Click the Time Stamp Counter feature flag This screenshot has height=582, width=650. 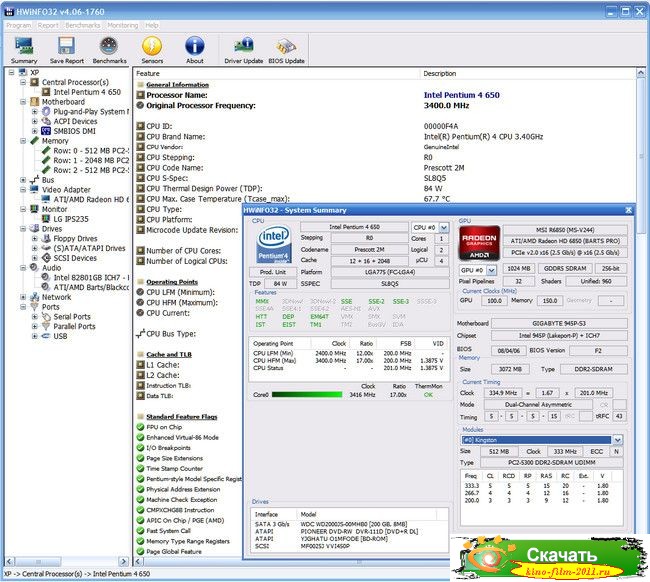tap(175, 468)
